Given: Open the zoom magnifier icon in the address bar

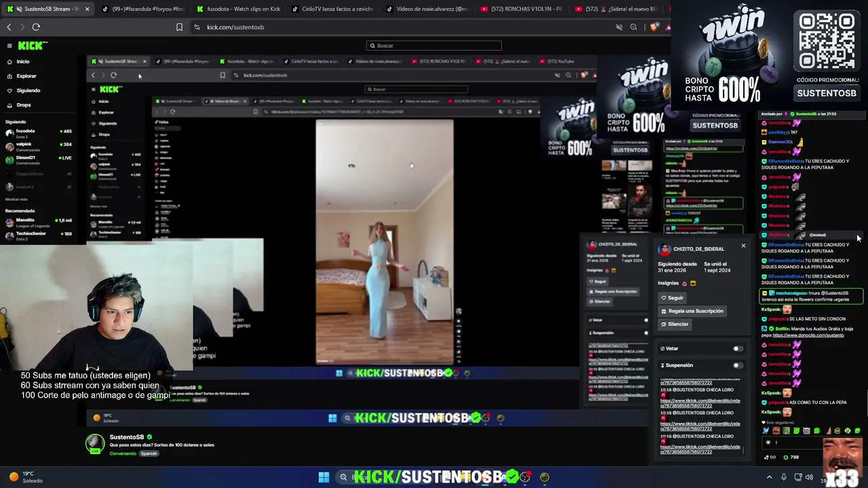Looking at the screenshot, I should pyautogui.click(x=633, y=27).
